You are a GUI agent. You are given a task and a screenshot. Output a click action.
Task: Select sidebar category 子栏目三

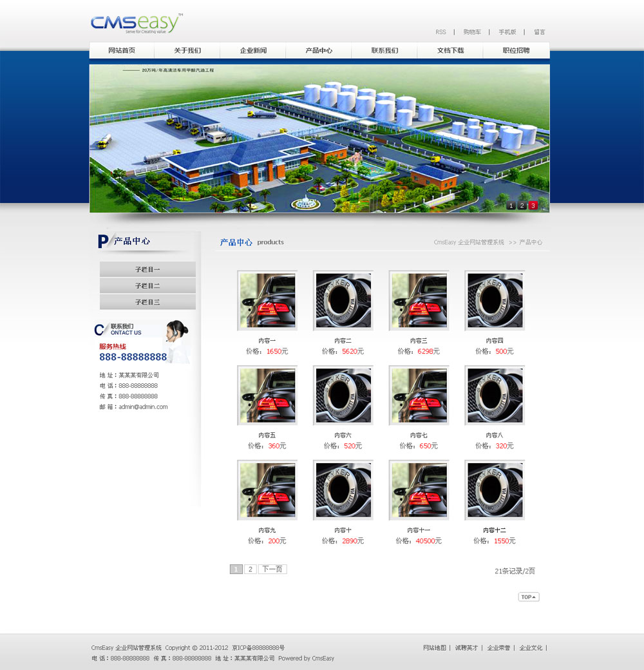tap(147, 302)
